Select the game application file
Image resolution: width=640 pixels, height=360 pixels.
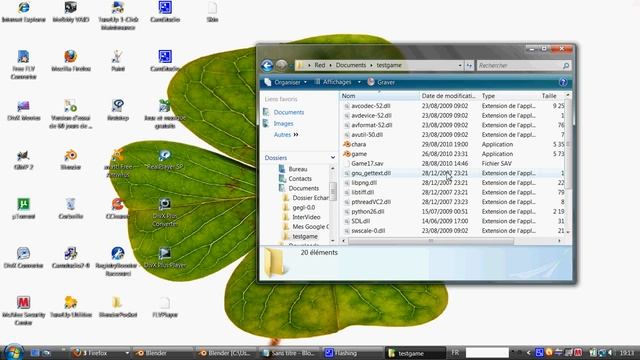click(x=359, y=154)
